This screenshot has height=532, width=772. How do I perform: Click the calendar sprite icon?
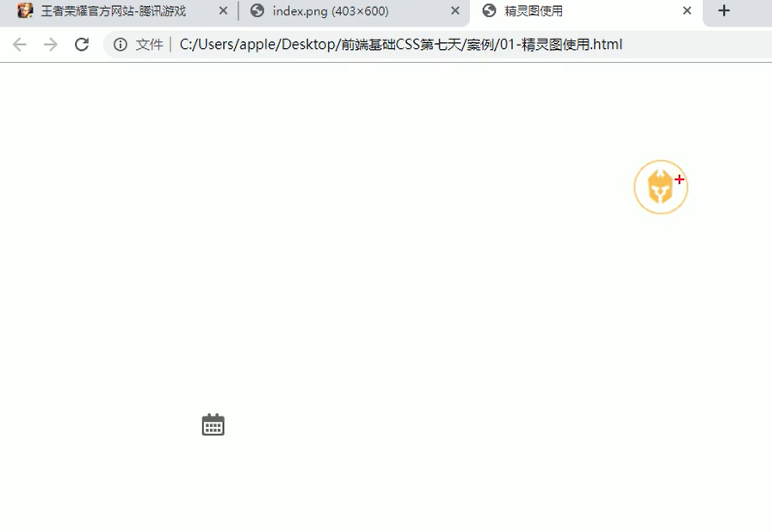point(213,424)
